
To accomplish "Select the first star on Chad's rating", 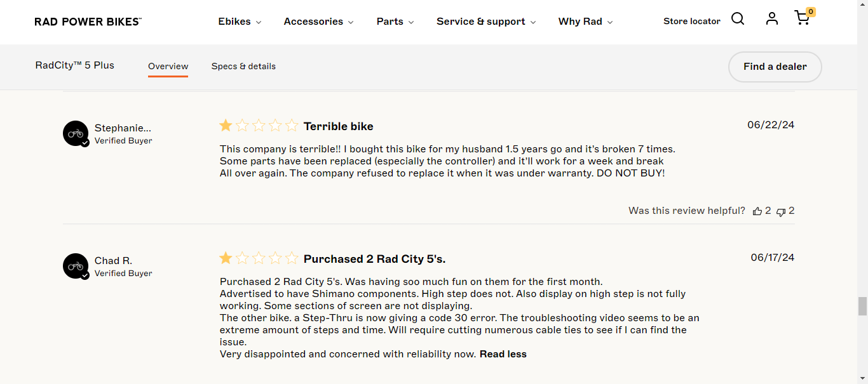I will pos(226,258).
